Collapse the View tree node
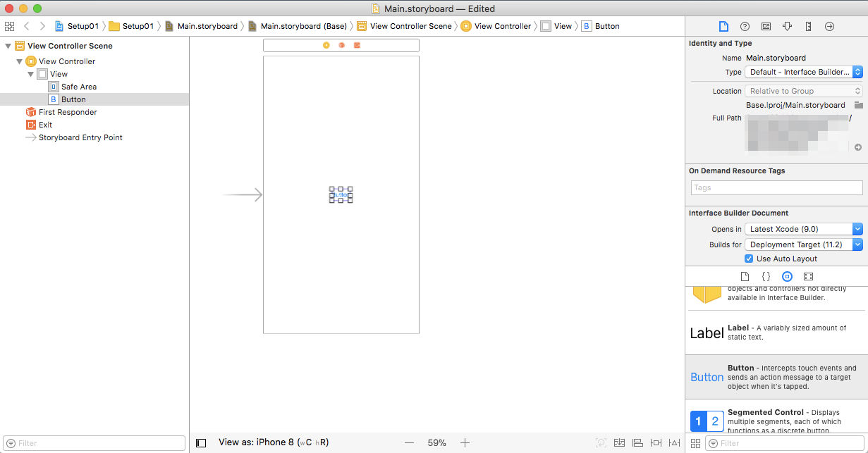The image size is (868, 453). click(30, 74)
